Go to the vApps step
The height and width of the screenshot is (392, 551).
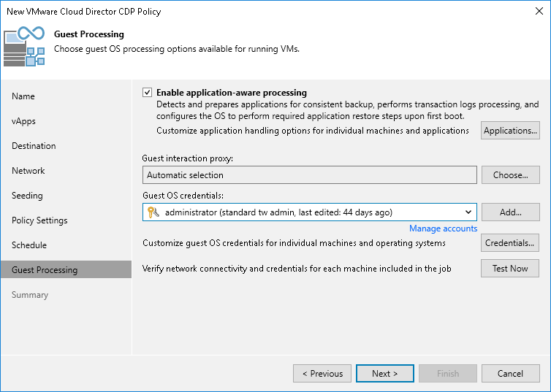[x=23, y=121]
